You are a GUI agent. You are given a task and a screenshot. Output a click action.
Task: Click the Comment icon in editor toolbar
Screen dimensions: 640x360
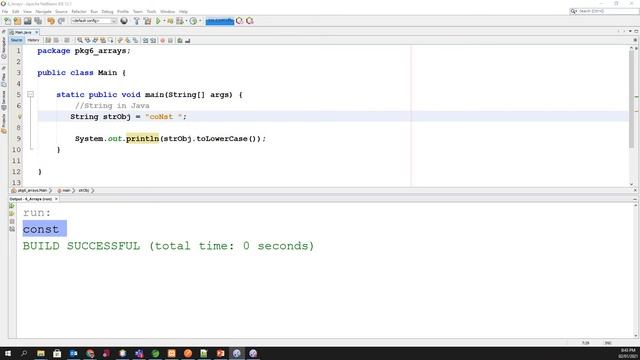pos(180,40)
